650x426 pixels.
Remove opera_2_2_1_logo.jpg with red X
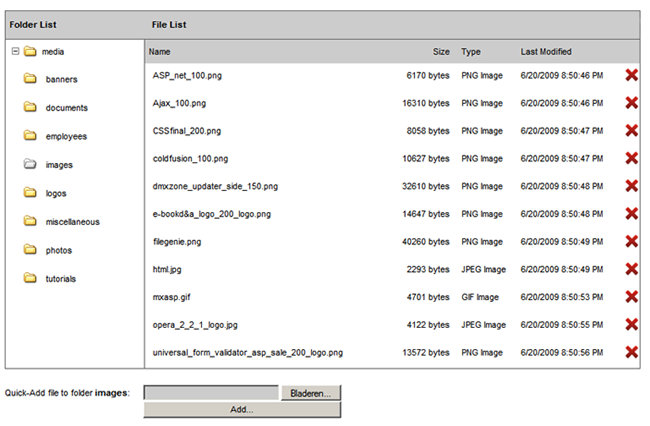(631, 324)
